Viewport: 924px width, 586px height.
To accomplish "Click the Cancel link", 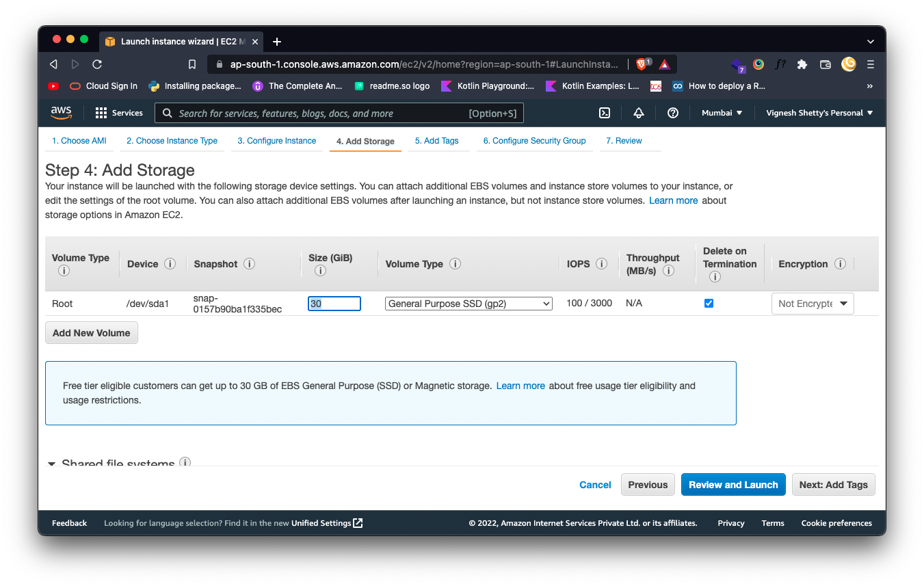I will [595, 485].
